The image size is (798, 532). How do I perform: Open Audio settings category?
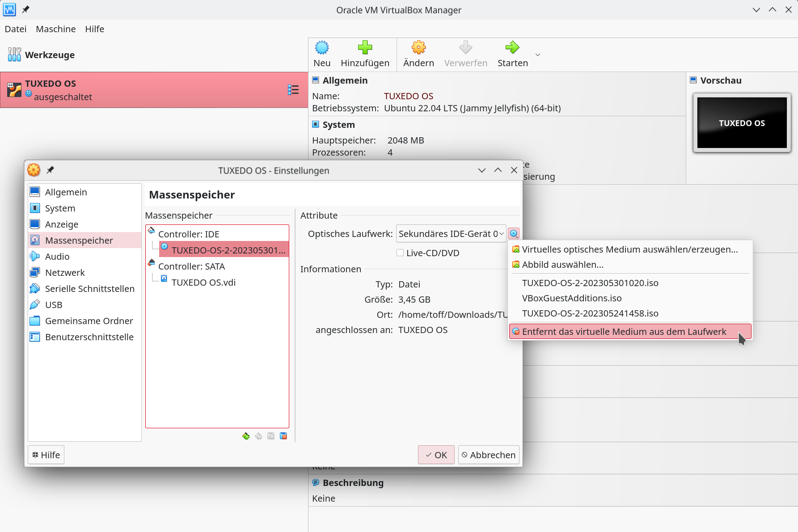click(84, 257)
